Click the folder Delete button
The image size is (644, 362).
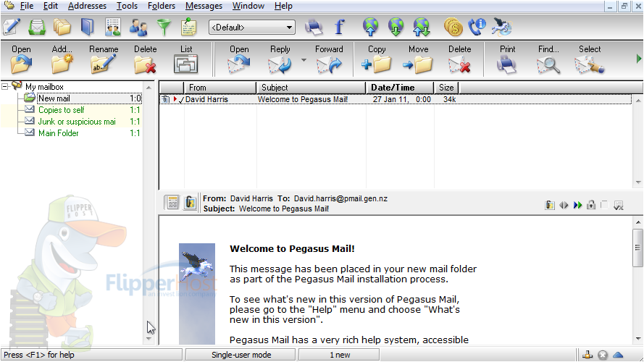(145, 59)
